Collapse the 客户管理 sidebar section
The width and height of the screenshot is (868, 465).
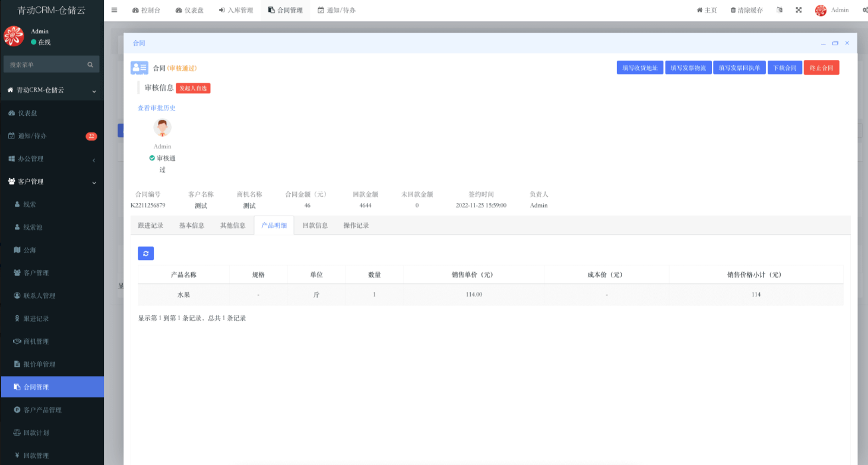pos(52,182)
